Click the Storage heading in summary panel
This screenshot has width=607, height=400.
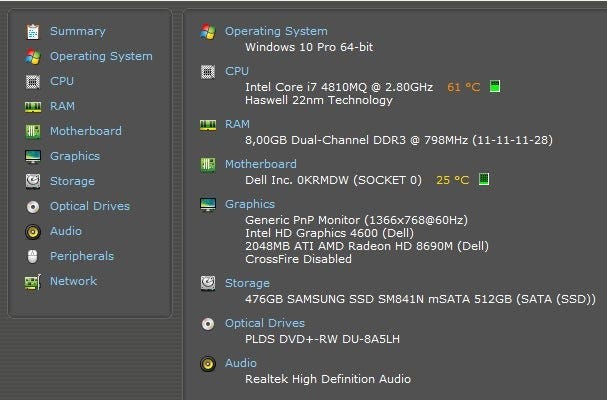[247, 284]
